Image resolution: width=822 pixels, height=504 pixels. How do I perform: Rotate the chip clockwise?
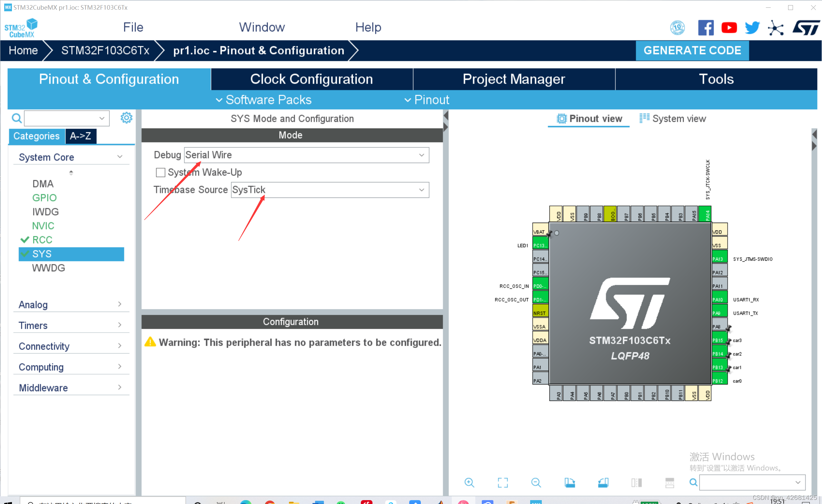(x=569, y=482)
